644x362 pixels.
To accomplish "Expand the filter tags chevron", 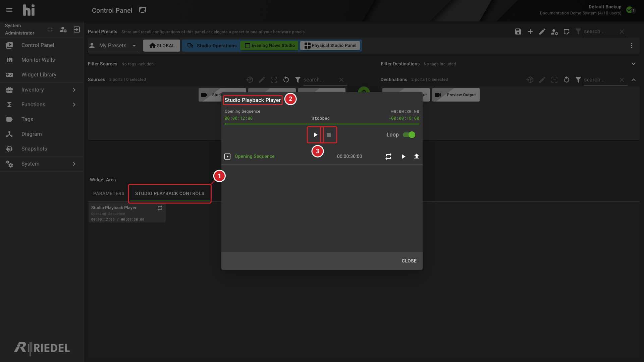I will (634, 64).
